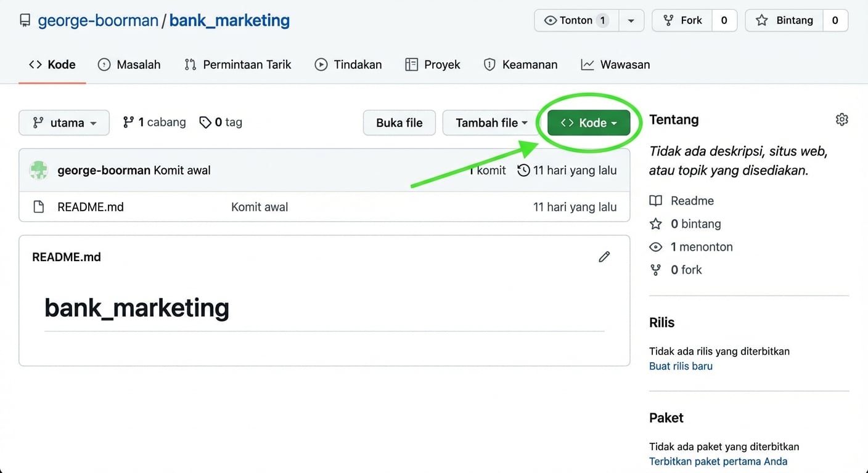Click the Fork count of 0

tap(724, 20)
